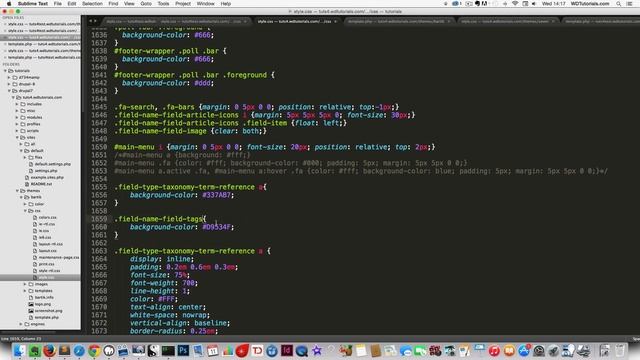The image size is (640, 360).
Task: Launch Photoshop from the Dock
Action: click(x=183, y=351)
